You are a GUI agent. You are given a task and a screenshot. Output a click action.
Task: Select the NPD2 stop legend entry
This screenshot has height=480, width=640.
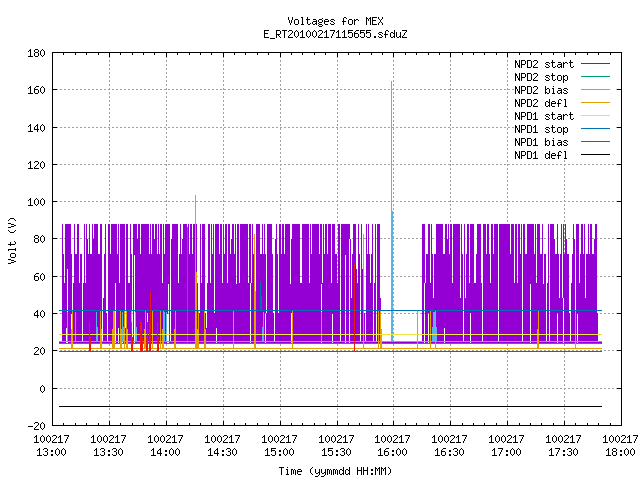(562, 77)
